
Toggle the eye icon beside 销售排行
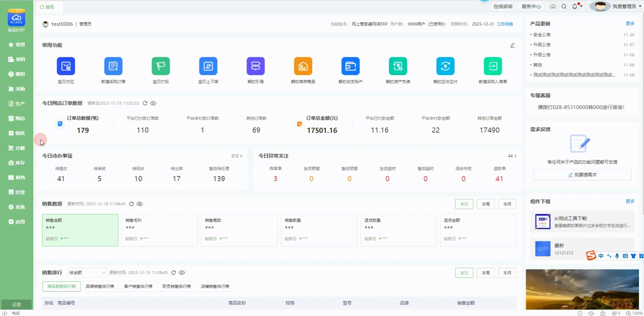pos(182,273)
